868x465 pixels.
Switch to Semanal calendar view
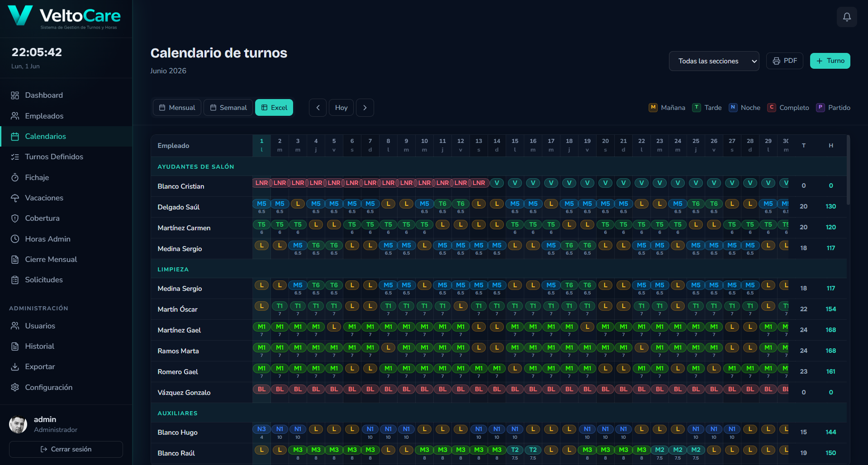pyautogui.click(x=228, y=108)
